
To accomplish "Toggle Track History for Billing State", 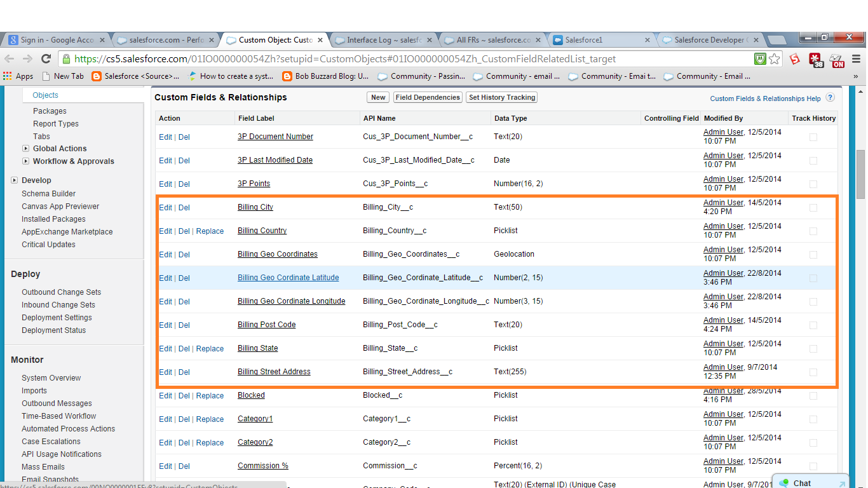I will [x=813, y=348].
